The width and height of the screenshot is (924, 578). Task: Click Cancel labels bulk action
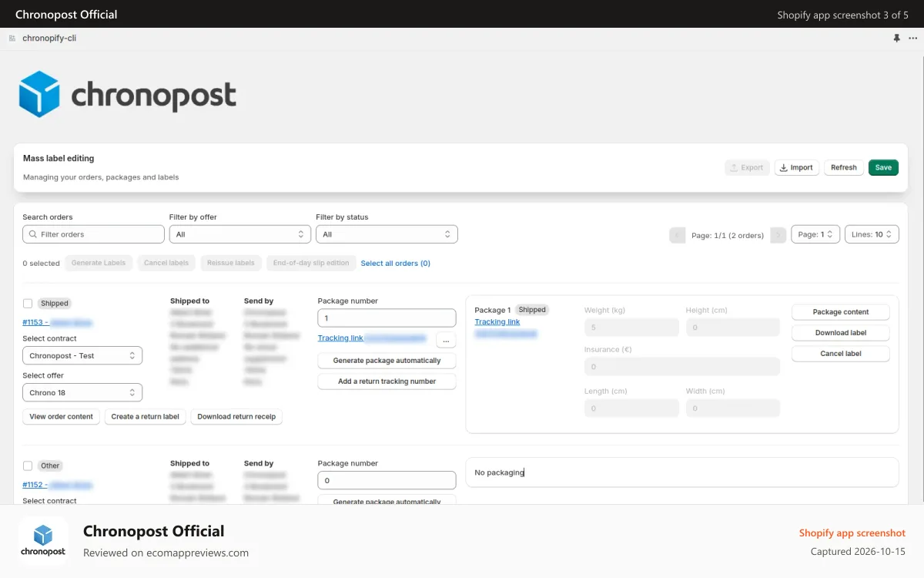coord(166,263)
